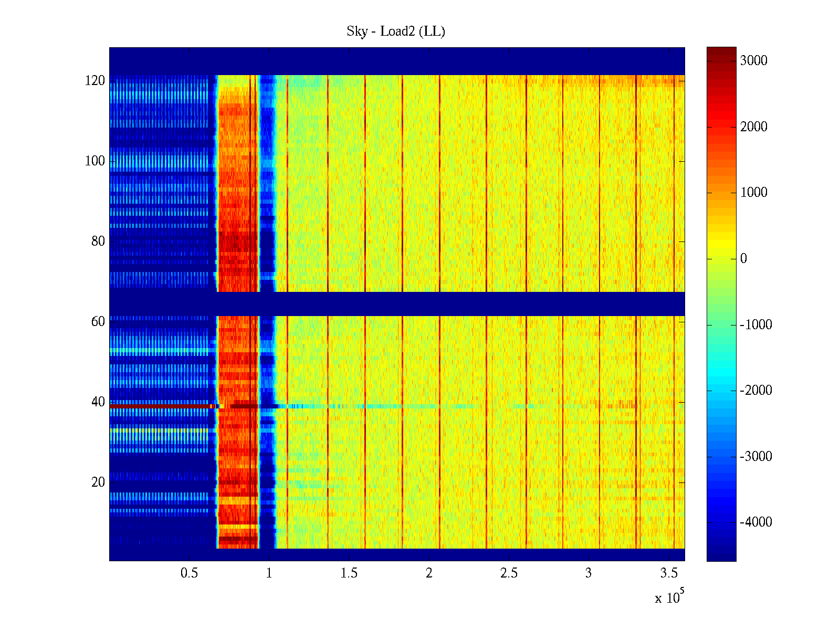Click the x-axis tick label 0.5
Viewport: 840px width, 630px height.
point(189,573)
